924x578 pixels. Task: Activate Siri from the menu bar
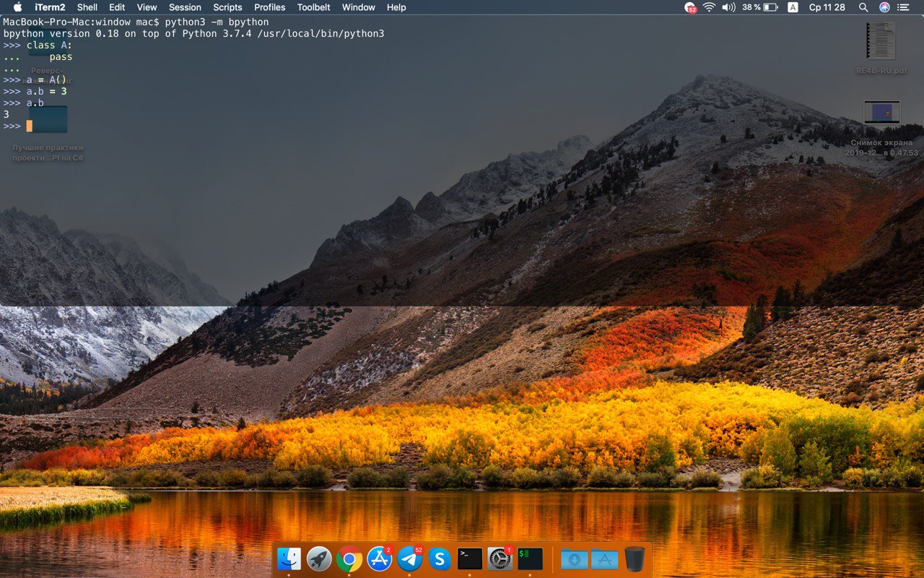pos(884,7)
